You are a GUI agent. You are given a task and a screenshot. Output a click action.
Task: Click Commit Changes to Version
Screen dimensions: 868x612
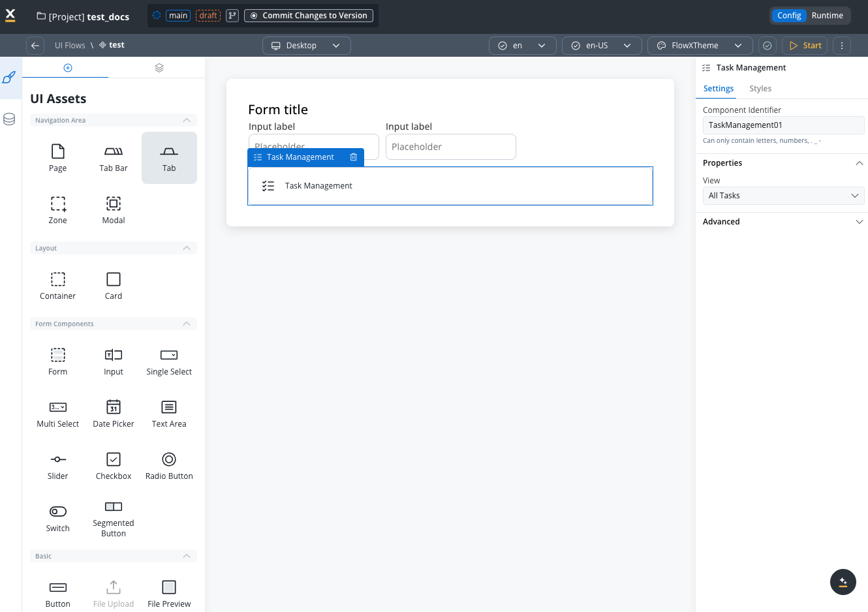[x=309, y=16]
